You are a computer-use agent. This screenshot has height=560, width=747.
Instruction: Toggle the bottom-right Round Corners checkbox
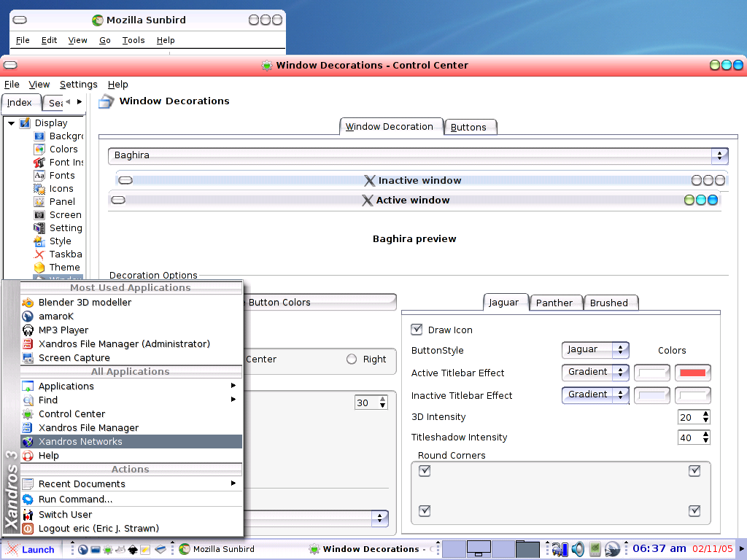pos(694,511)
